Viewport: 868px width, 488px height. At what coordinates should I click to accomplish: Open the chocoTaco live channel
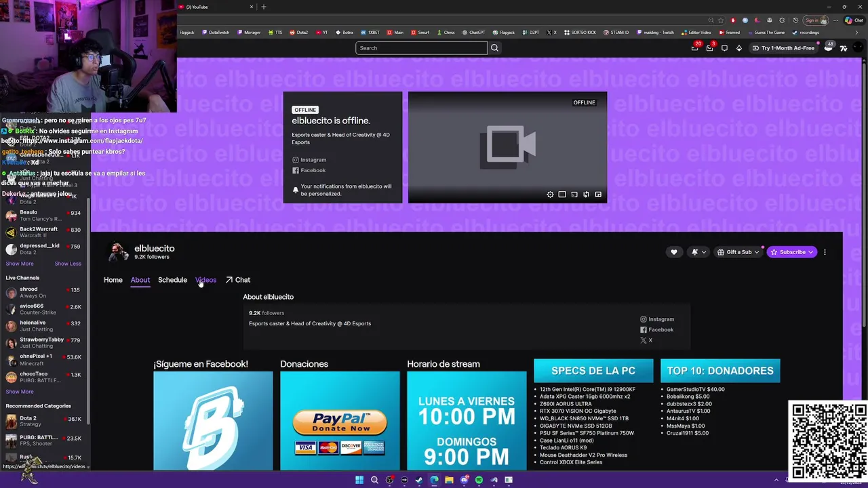pos(43,377)
